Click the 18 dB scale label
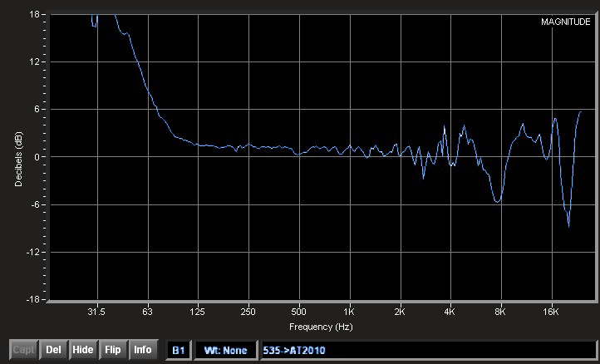The height and width of the screenshot is (364, 600). pyautogui.click(x=34, y=15)
